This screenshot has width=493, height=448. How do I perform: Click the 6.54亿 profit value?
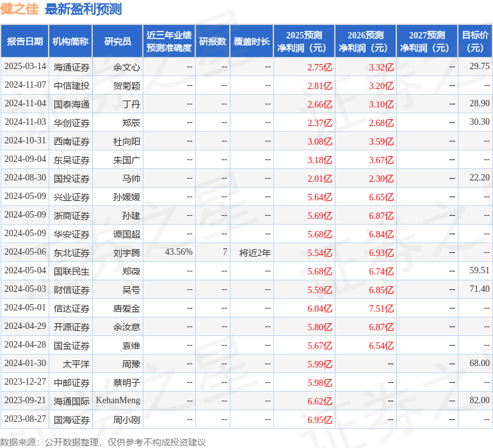pos(381,346)
